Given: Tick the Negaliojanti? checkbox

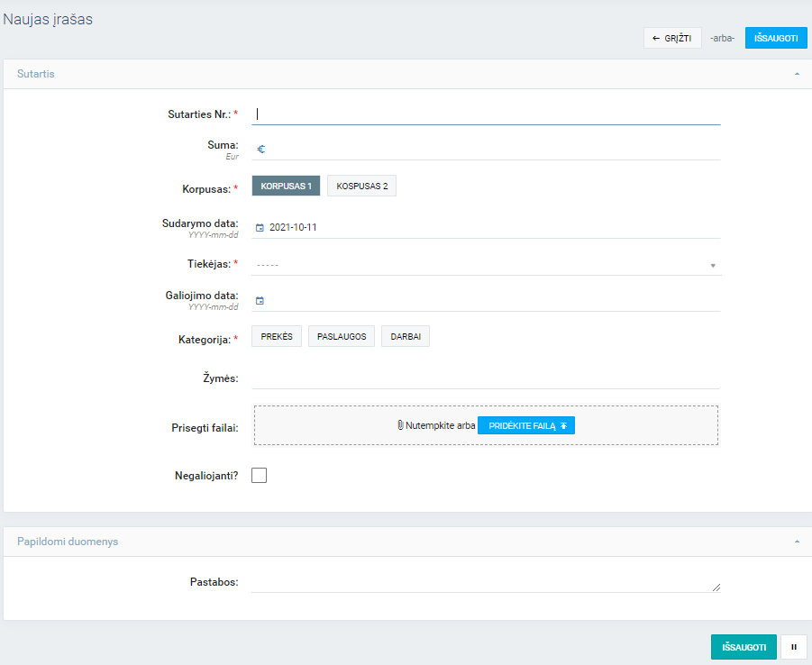Looking at the screenshot, I should pyautogui.click(x=260, y=476).
